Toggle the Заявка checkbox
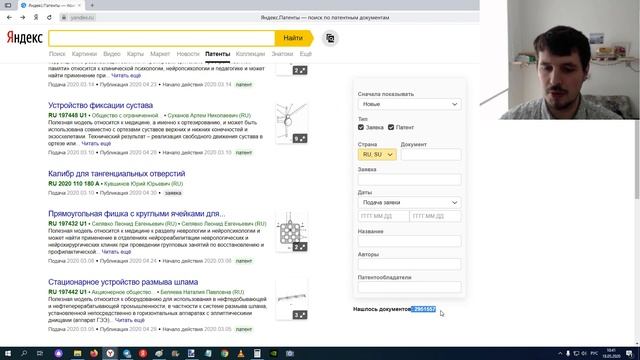This screenshot has width=640, height=360. click(x=361, y=127)
